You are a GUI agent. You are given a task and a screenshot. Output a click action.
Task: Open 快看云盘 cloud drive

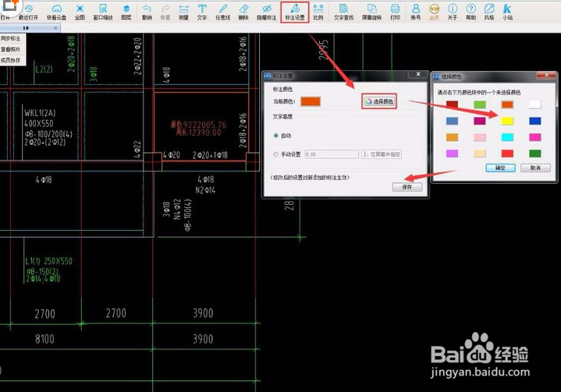(x=56, y=12)
